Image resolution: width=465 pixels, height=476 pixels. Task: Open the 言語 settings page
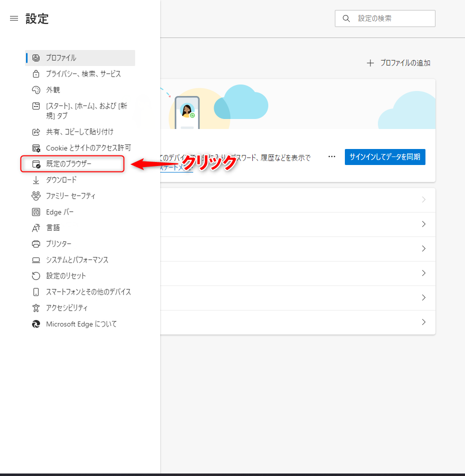(x=53, y=228)
